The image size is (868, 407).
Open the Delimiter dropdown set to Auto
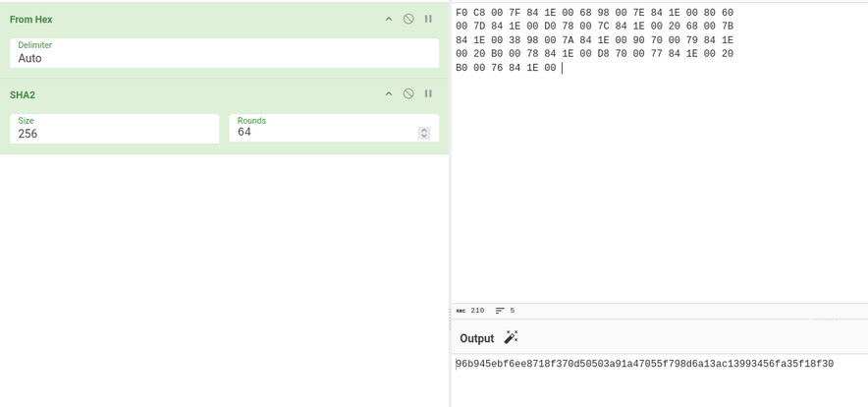(225, 53)
